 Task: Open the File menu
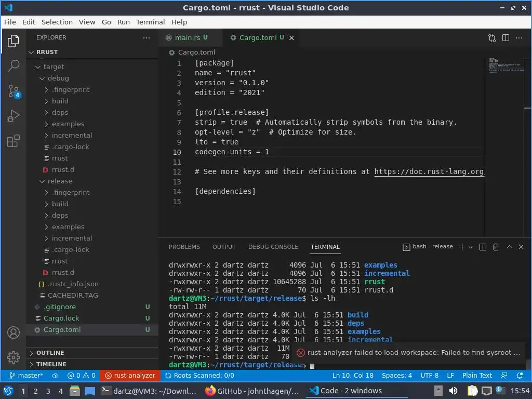point(10,22)
